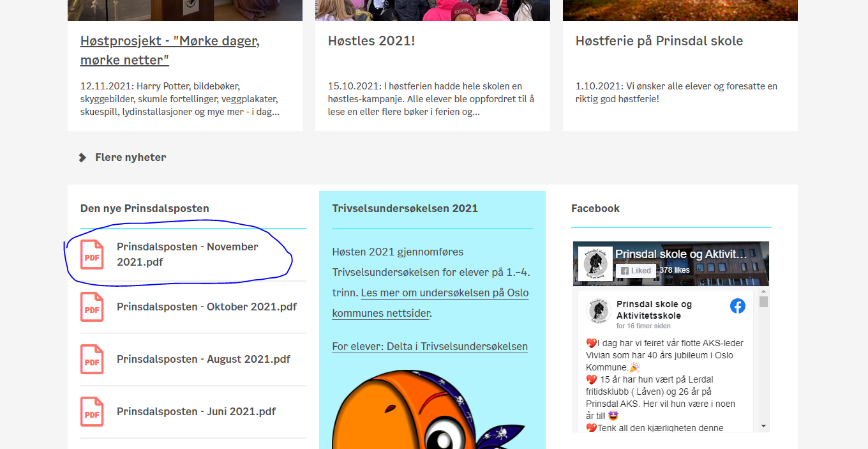Click the arrow icon beside Flere nyheter

[x=82, y=157]
